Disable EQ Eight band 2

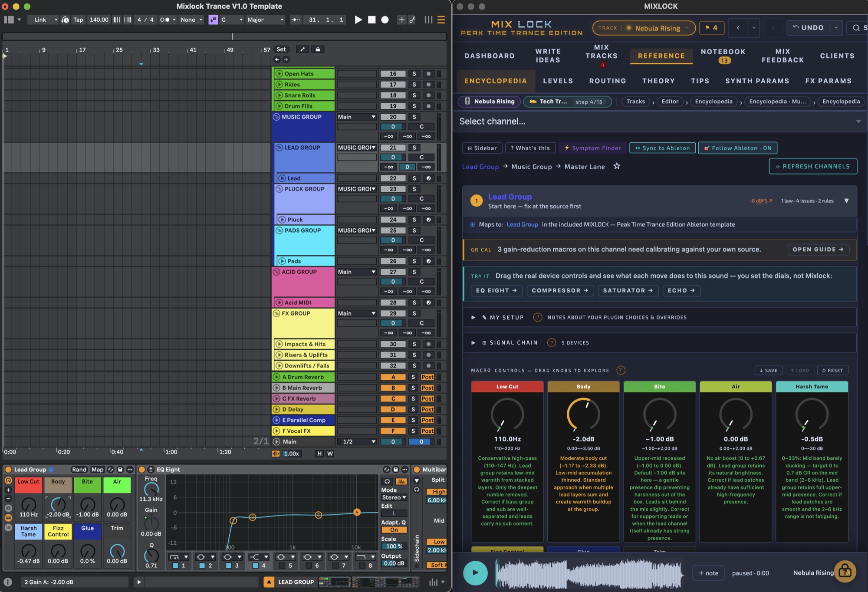202,566
